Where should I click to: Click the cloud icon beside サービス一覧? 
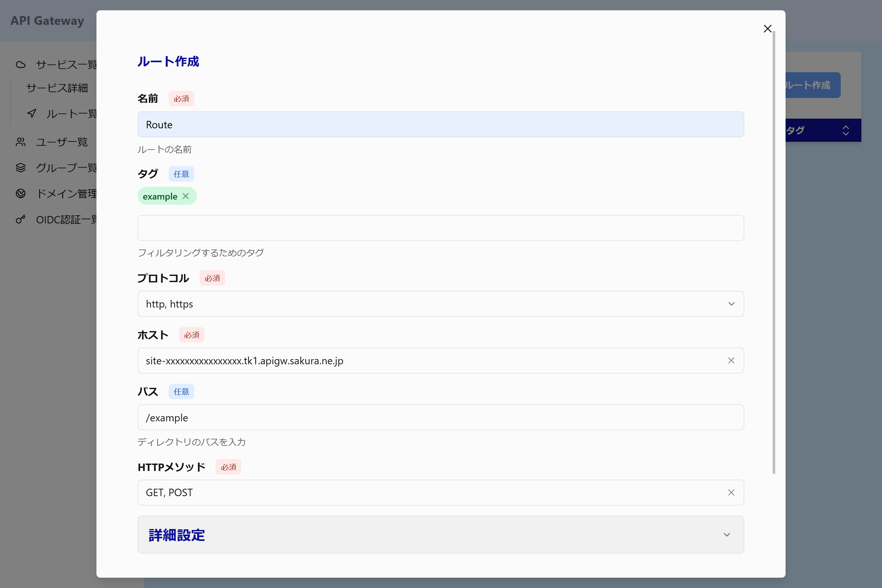click(x=21, y=65)
